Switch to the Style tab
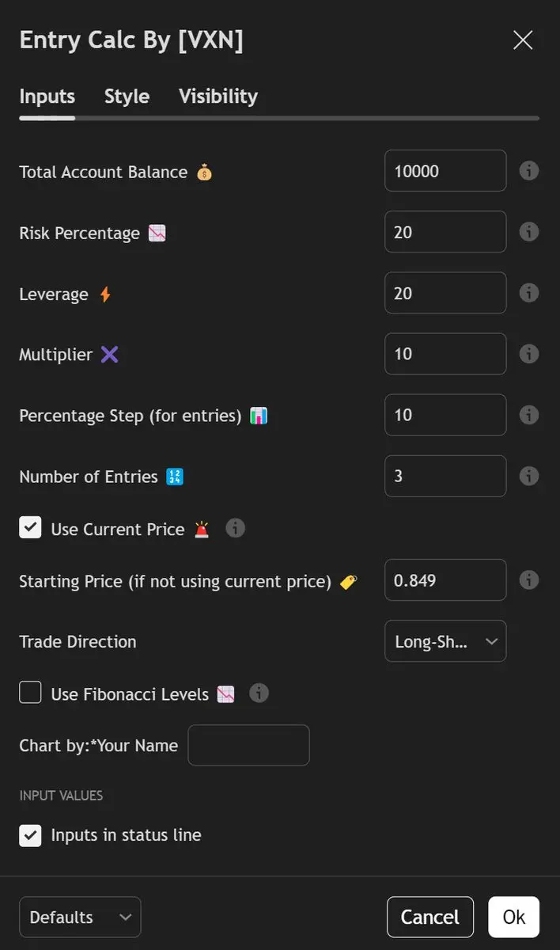This screenshot has height=950, width=560. coord(127,97)
